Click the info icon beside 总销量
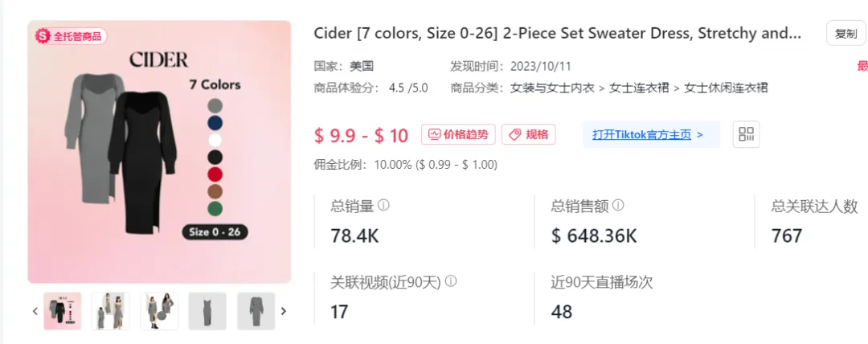This screenshot has height=344, width=868. click(383, 206)
